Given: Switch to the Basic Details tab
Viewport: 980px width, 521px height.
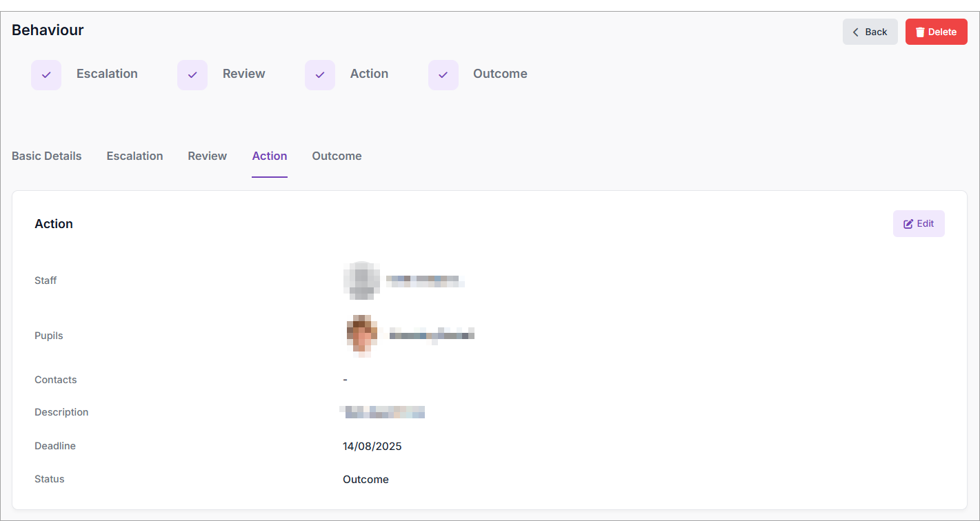Looking at the screenshot, I should click(x=47, y=156).
